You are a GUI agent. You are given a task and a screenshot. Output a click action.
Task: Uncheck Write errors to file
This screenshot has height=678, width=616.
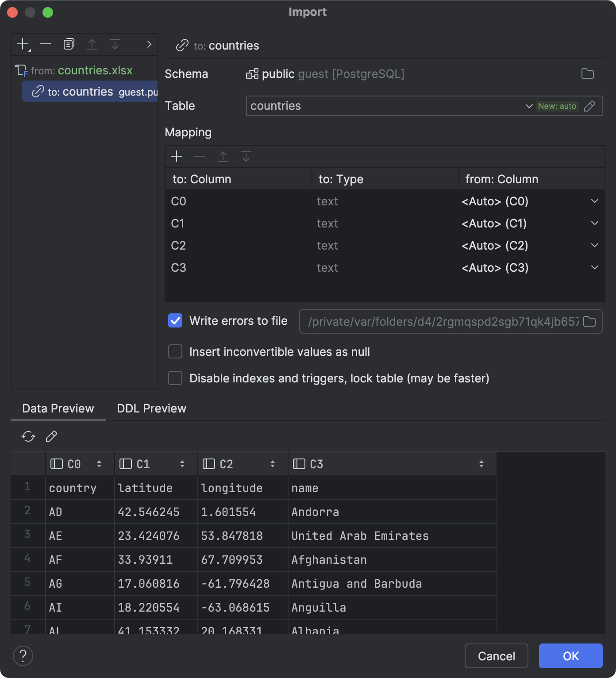point(175,320)
